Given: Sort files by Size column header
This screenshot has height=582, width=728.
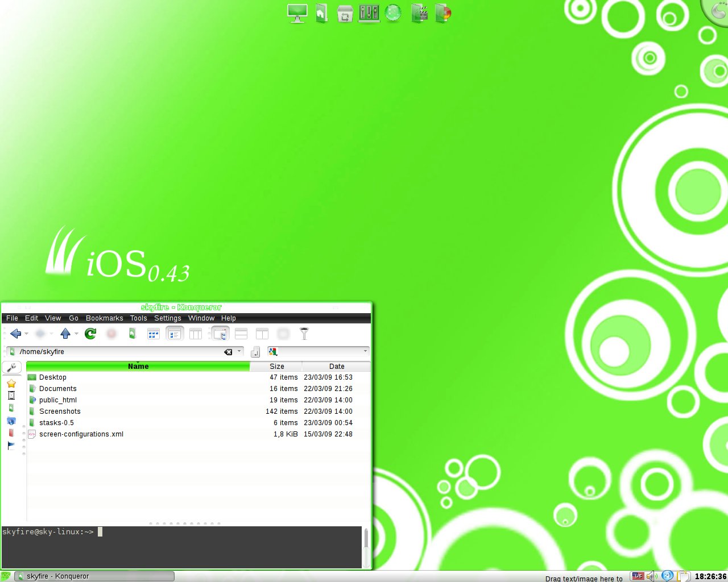Looking at the screenshot, I should tap(276, 367).
